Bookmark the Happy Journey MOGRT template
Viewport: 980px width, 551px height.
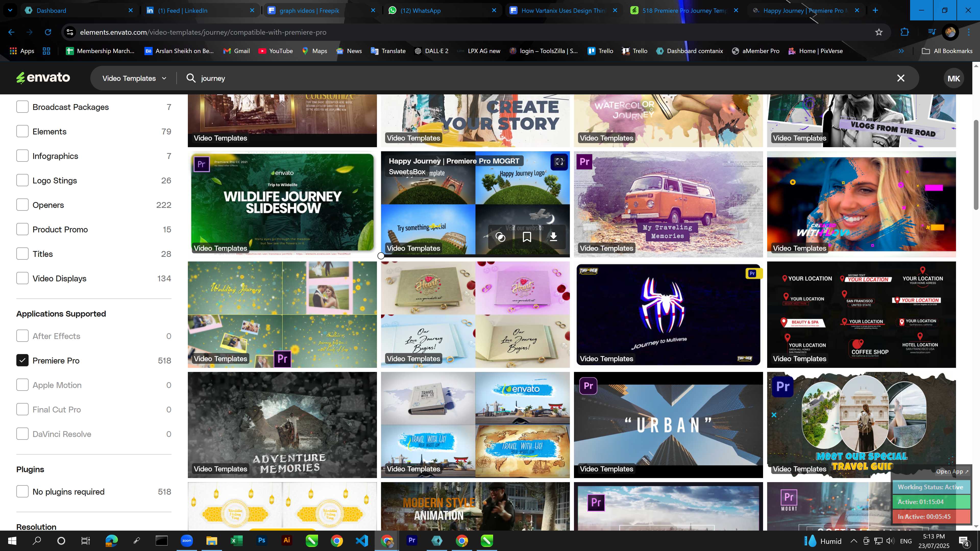pos(527,237)
